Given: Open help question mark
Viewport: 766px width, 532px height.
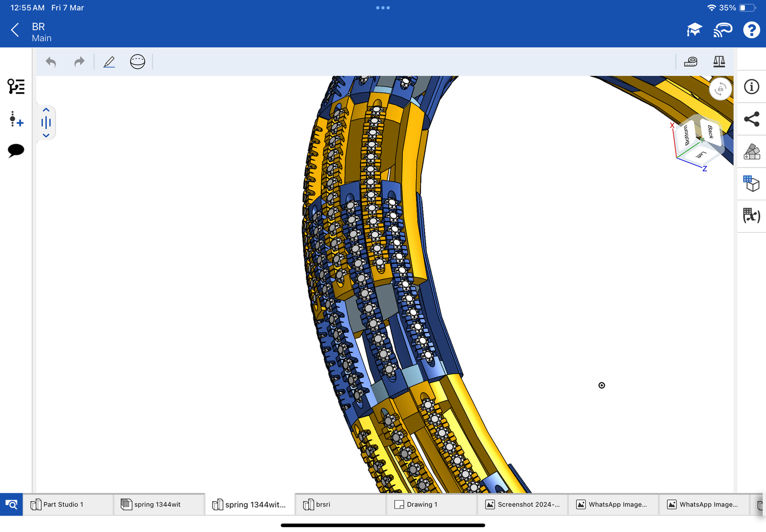Looking at the screenshot, I should point(751,30).
